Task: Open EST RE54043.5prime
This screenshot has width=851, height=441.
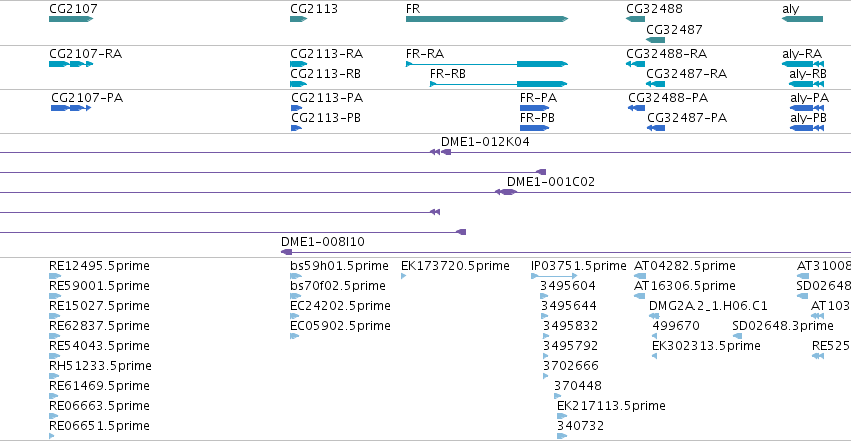Action: (54, 356)
